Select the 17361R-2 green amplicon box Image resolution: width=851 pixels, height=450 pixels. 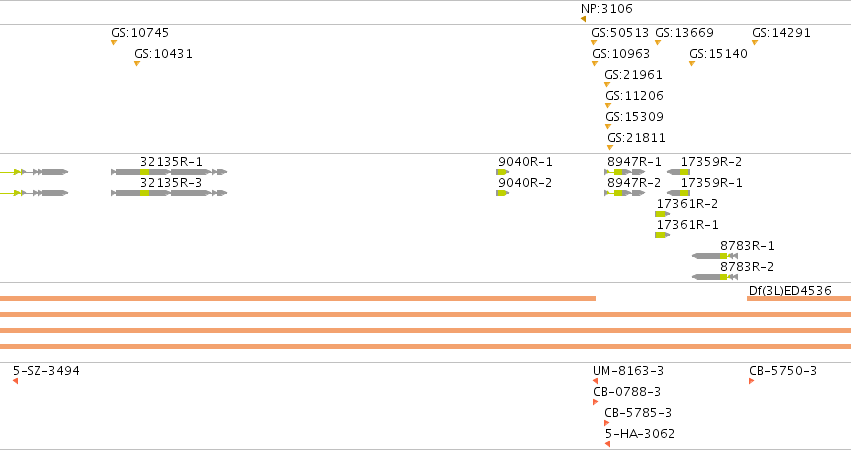[662, 214]
